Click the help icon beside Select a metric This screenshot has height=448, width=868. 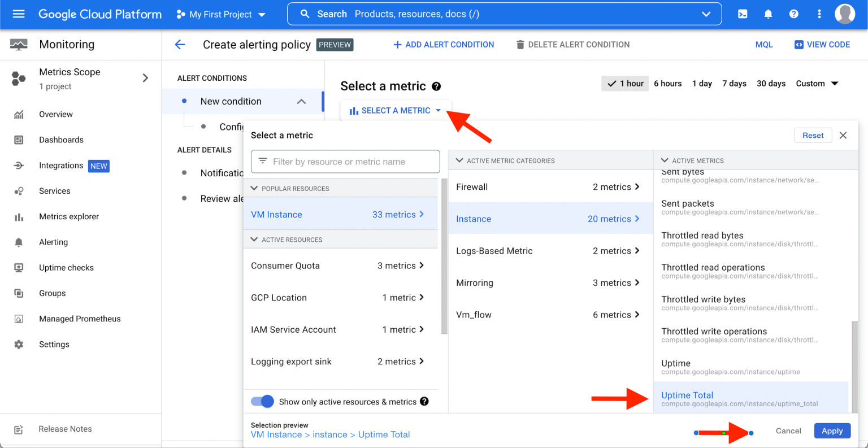(436, 86)
